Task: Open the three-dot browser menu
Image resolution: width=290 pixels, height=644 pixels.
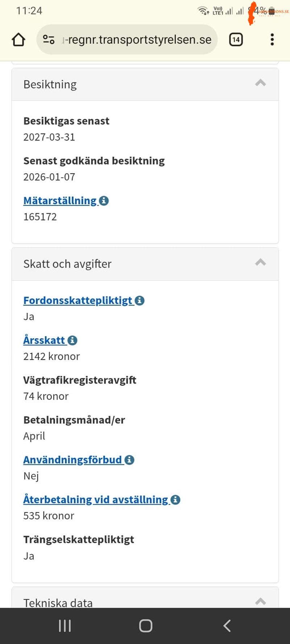Action: click(x=272, y=39)
